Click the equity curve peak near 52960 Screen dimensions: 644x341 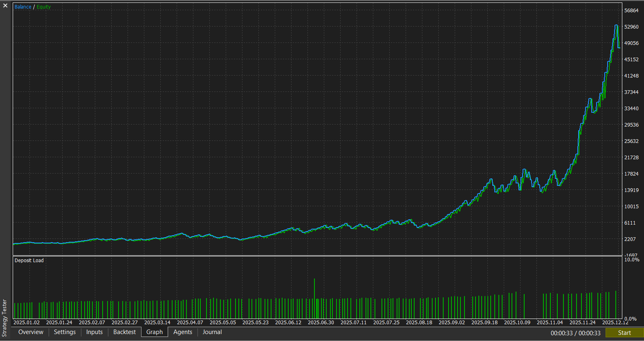[x=616, y=26]
